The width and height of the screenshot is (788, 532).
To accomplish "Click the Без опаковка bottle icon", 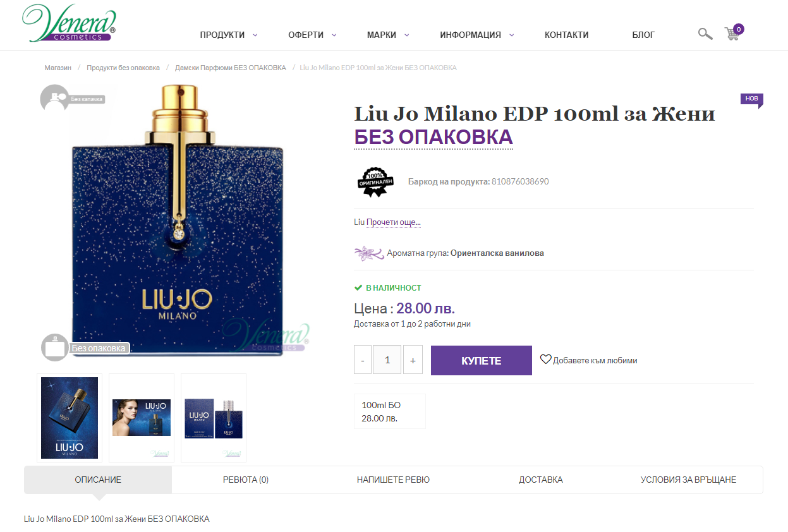I will 55,348.
